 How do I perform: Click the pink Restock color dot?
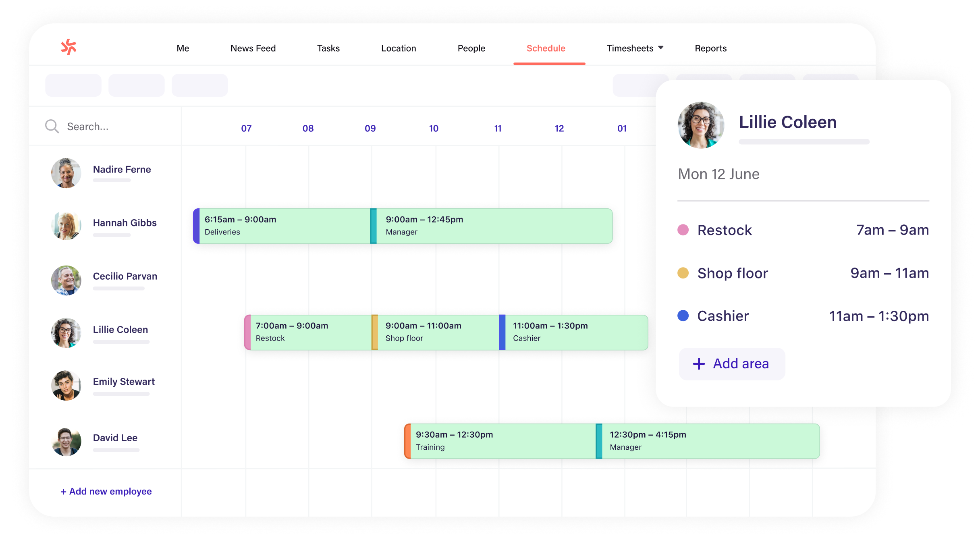click(x=683, y=230)
